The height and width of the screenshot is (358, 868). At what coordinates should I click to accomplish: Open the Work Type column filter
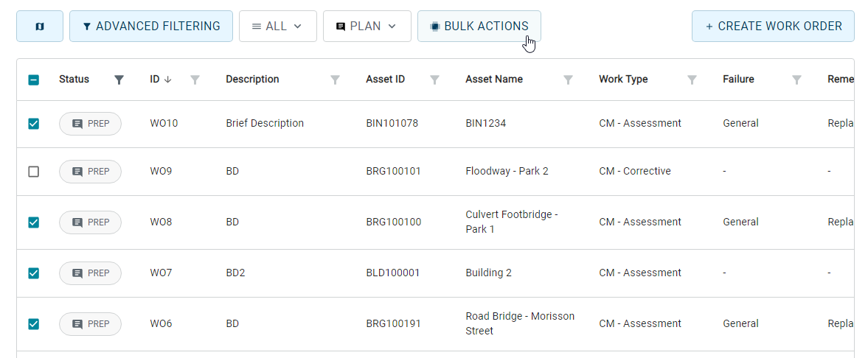(692, 80)
